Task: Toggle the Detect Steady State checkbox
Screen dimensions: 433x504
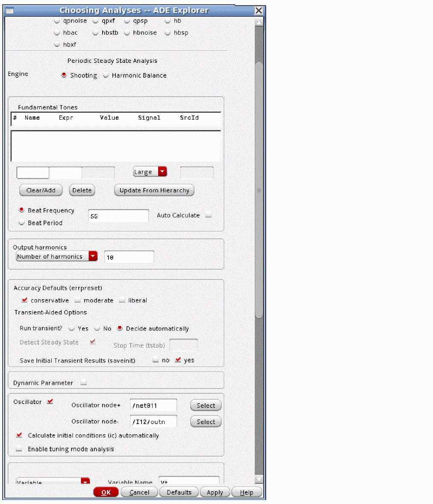Action: point(93,342)
